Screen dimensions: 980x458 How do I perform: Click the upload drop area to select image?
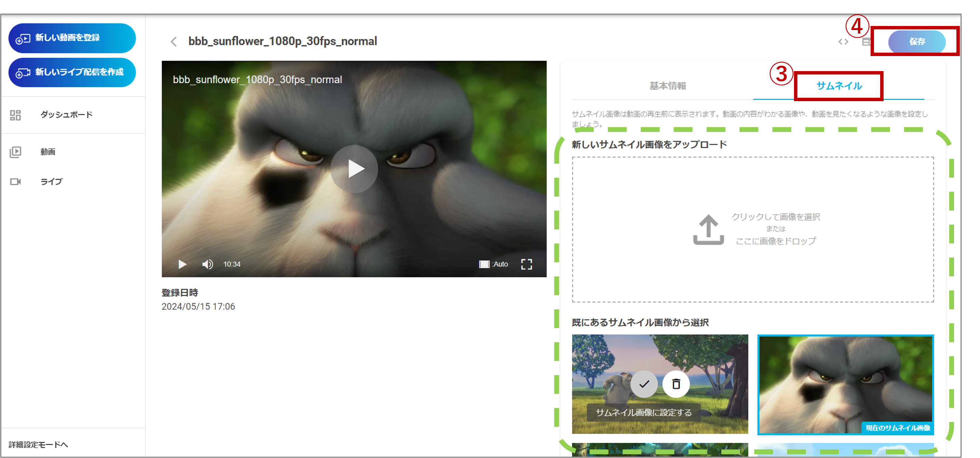coord(753,229)
